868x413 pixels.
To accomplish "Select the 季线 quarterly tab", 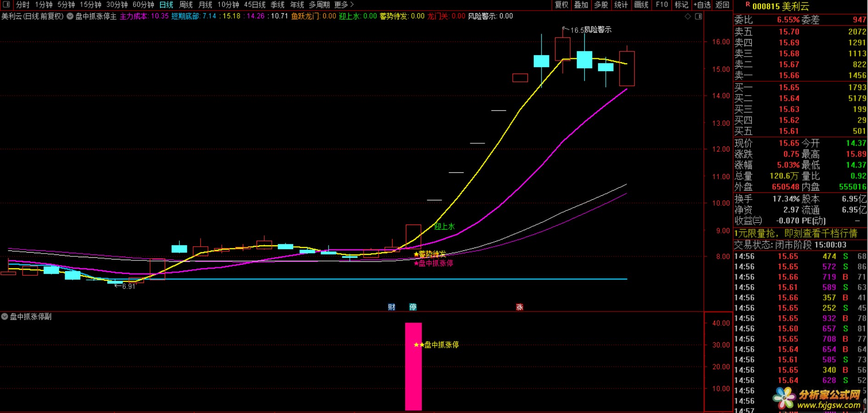I will (277, 5).
